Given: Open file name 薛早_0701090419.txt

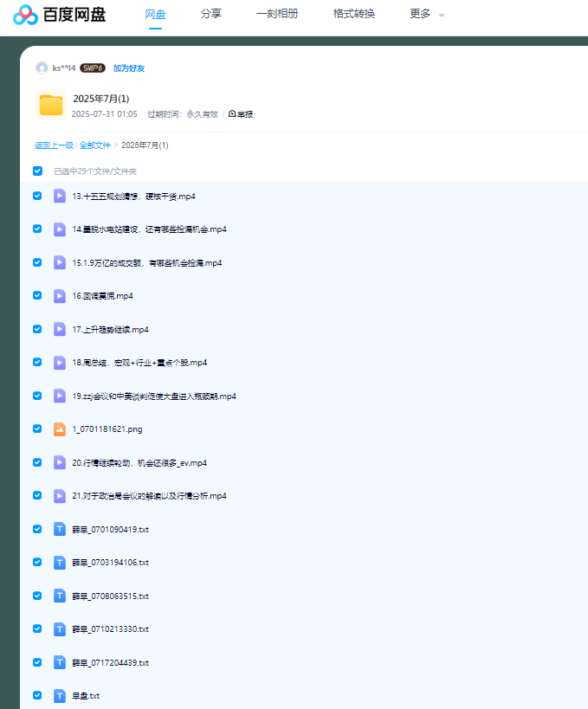Looking at the screenshot, I should (110, 530).
